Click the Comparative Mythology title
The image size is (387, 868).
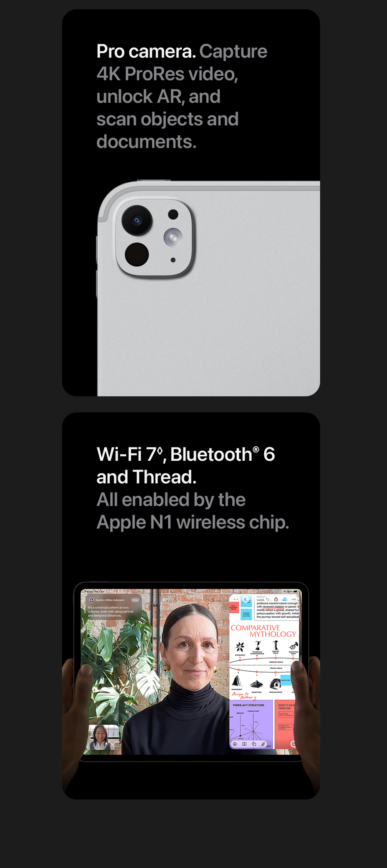tap(263, 631)
